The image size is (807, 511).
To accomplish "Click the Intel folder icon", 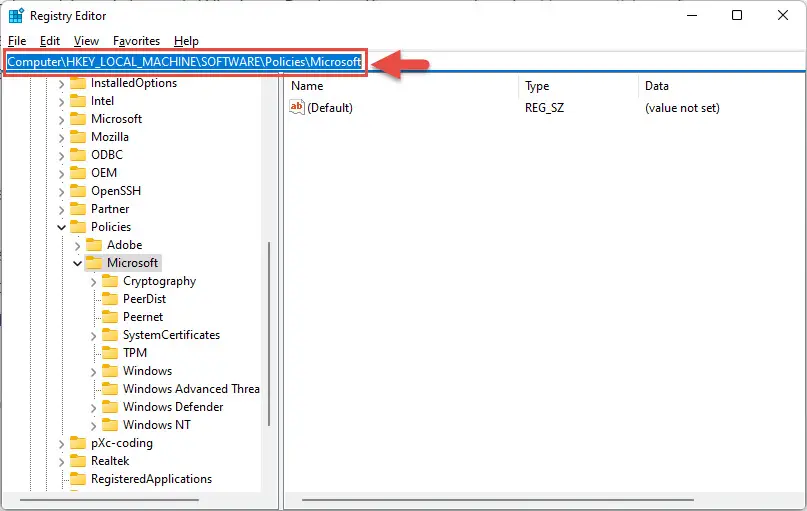I will pyautogui.click(x=78, y=101).
